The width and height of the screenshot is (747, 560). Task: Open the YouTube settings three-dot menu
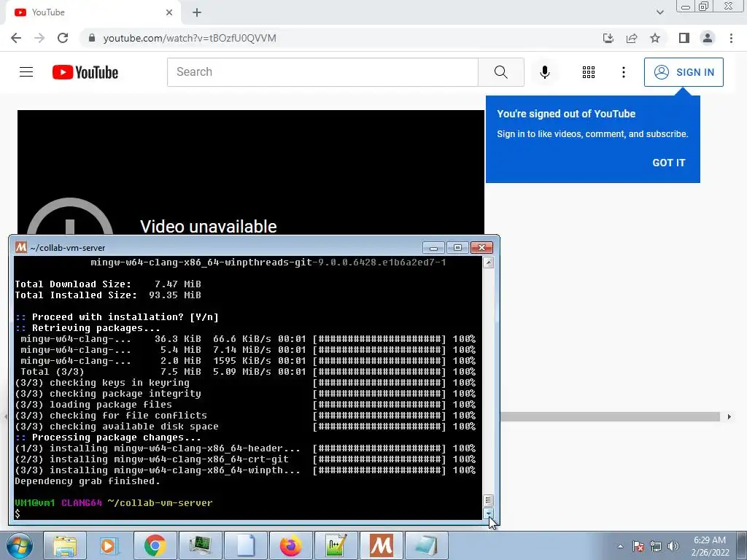click(624, 72)
